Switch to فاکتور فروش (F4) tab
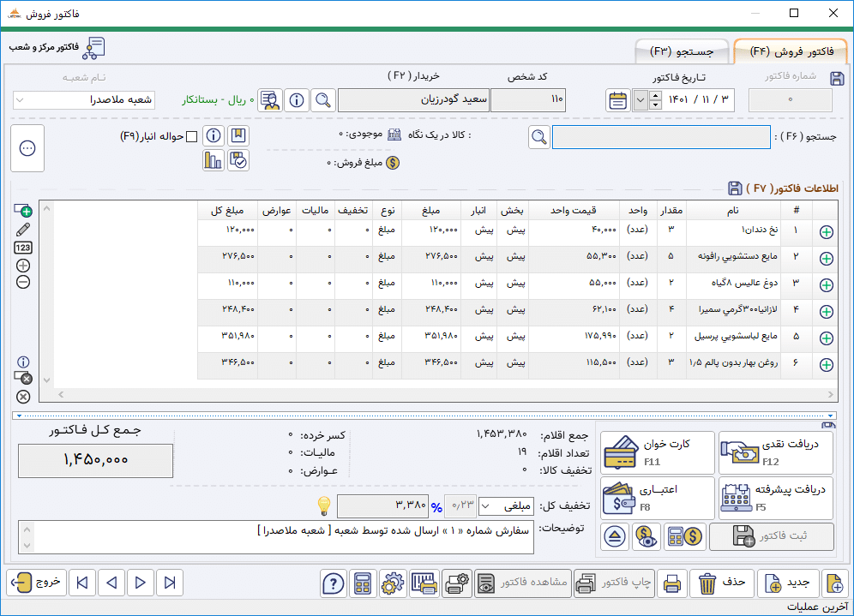The width and height of the screenshot is (854, 616). pyautogui.click(x=791, y=51)
